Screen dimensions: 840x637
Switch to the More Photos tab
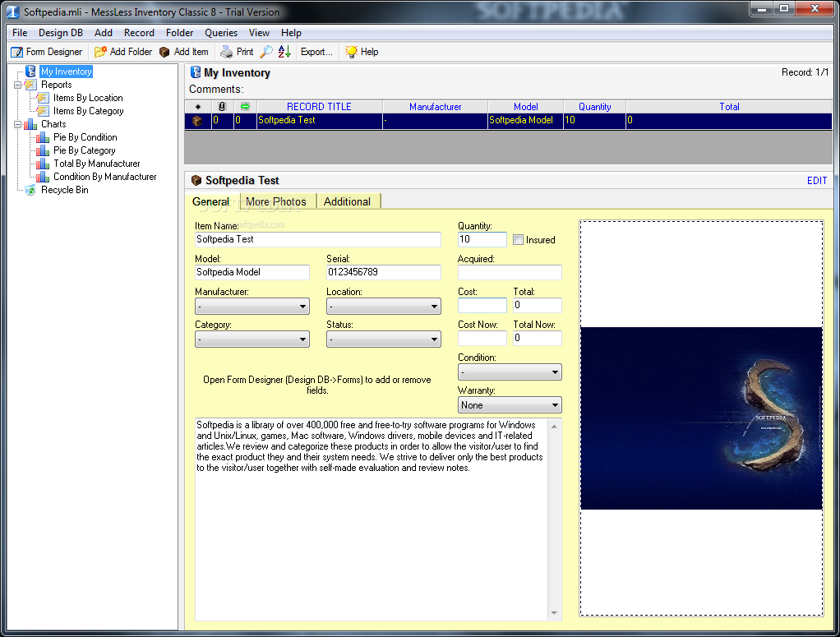275,201
